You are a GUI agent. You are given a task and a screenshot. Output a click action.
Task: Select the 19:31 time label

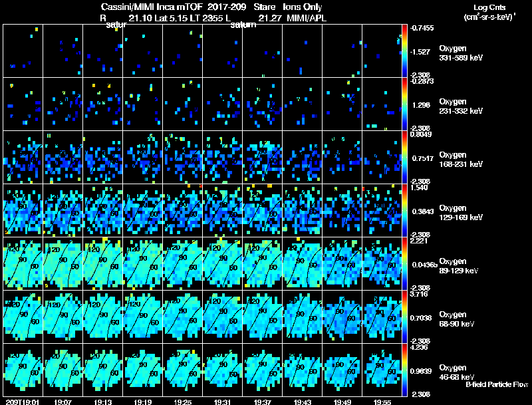pyautogui.click(x=223, y=402)
